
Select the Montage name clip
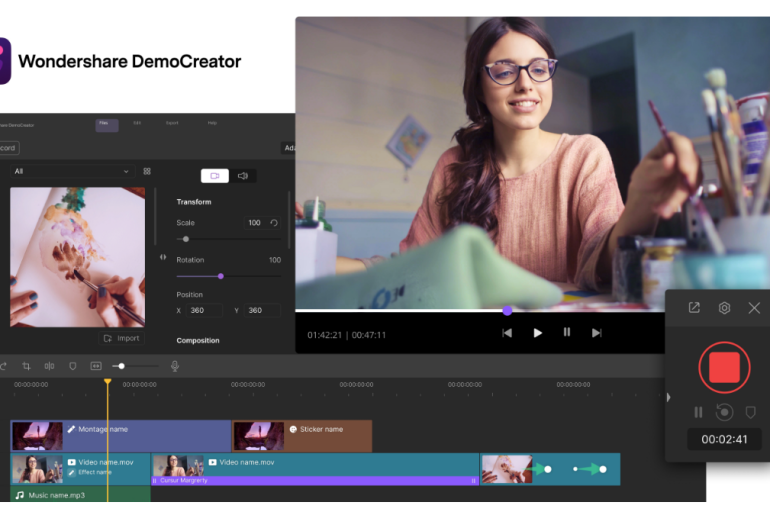121,436
